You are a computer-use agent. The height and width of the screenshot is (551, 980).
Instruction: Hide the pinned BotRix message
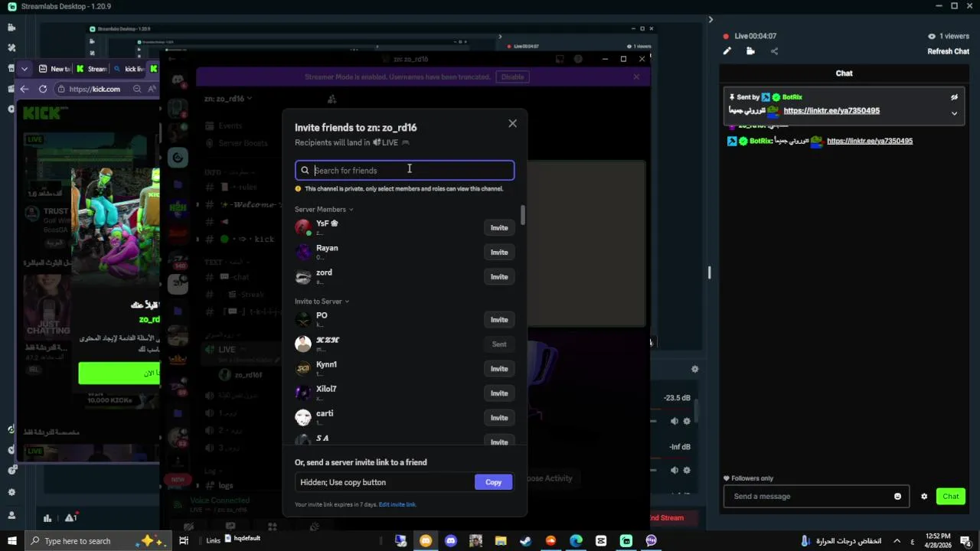tap(954, 97)
